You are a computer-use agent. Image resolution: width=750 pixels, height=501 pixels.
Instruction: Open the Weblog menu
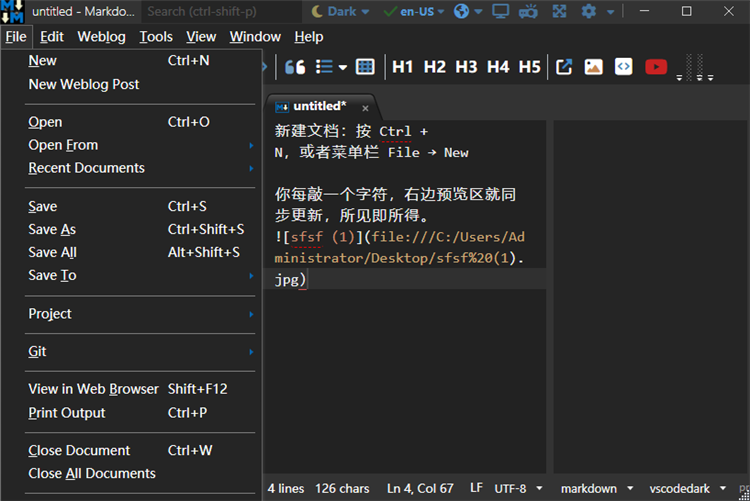tap(101, 37)
